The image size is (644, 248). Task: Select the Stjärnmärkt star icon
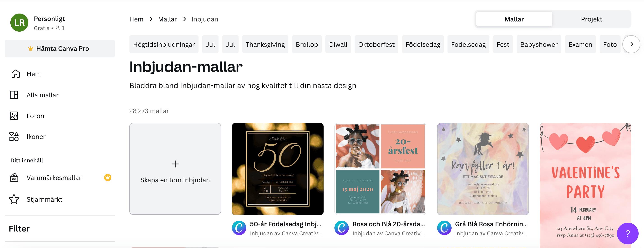pos(14,199)
